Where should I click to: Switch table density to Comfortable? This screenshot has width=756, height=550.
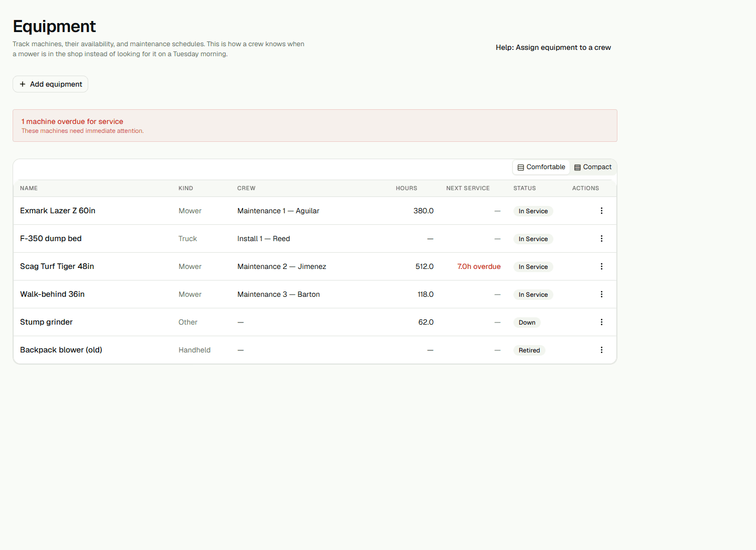click(x=541, y=167)
